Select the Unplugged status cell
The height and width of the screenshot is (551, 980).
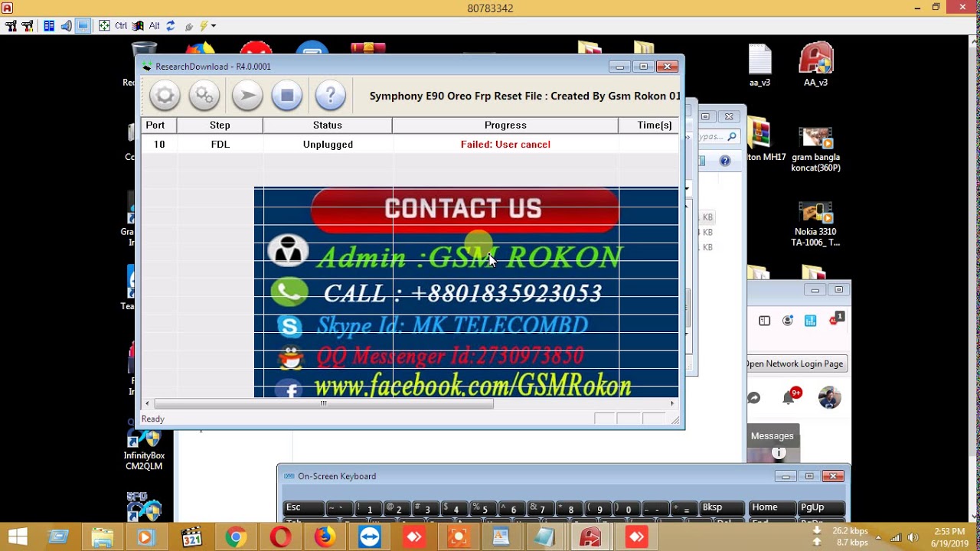coord(328,144)
